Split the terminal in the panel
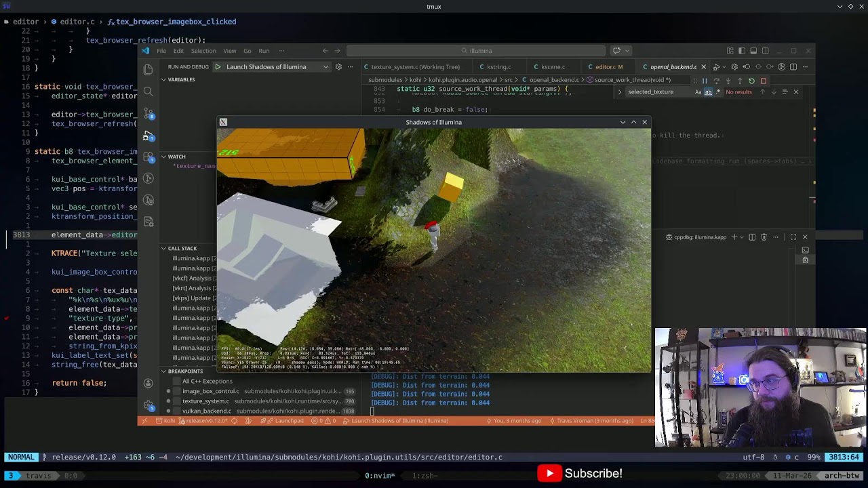This screenshot has width=868, height=488. tap(752, 237)
